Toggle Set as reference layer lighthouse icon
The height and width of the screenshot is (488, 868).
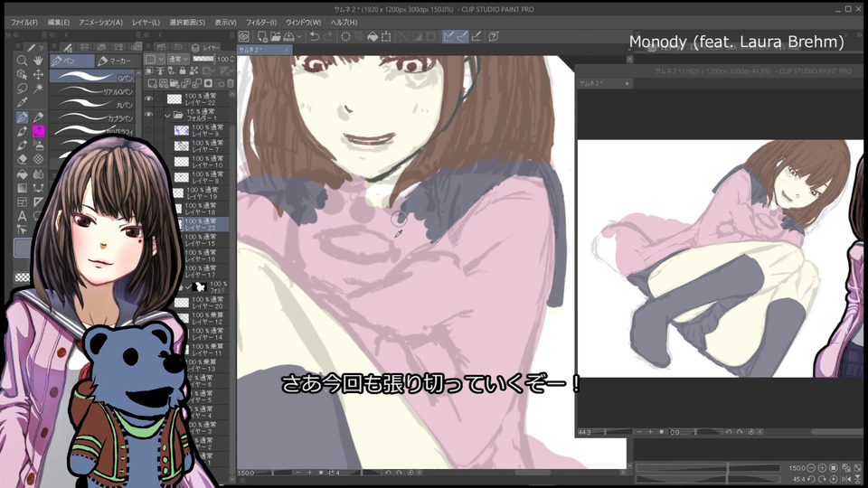click(161, 70)
